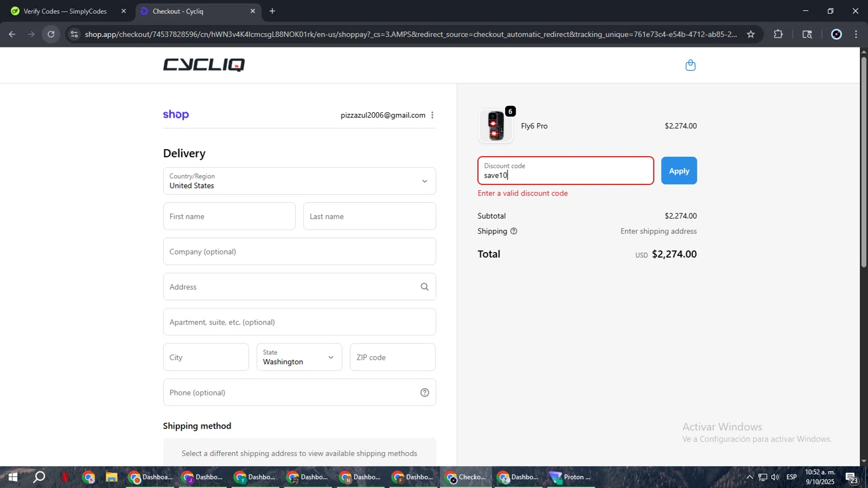Screen dimensions: 868x488
Task: Click the Shop logo
Action: pos(176,114)
